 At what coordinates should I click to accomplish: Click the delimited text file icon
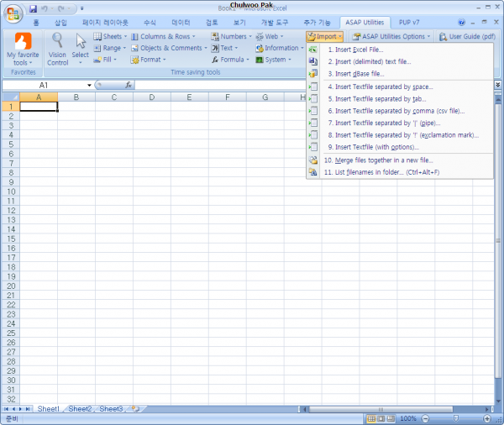[x=312, y=61]
